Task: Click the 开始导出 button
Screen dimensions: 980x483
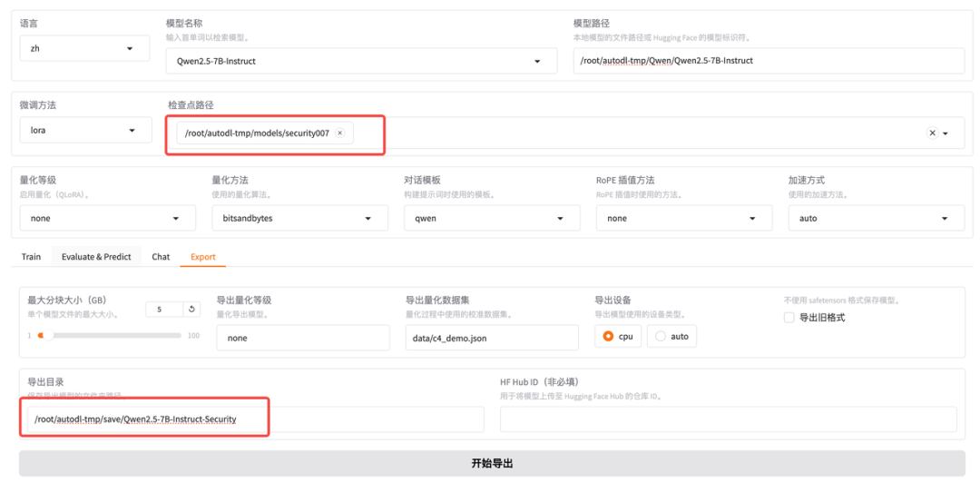Action: [492, 464]
